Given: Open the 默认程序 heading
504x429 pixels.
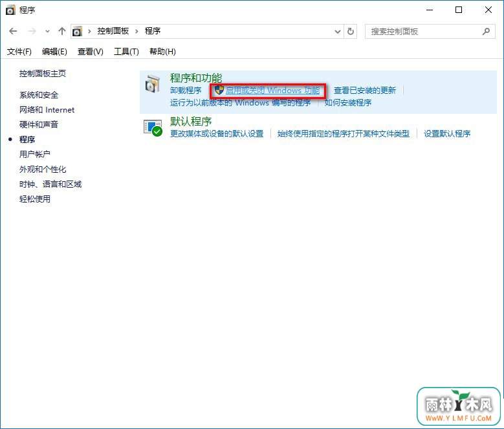Looking at the screenshot, I should pyautogui.click(x=191, y=121).
